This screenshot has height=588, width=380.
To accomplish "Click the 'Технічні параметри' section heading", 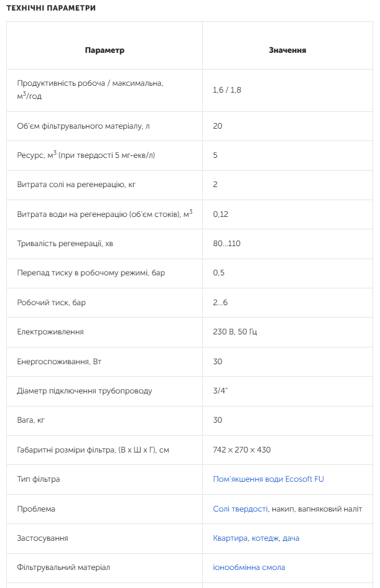I will [51, 8].
